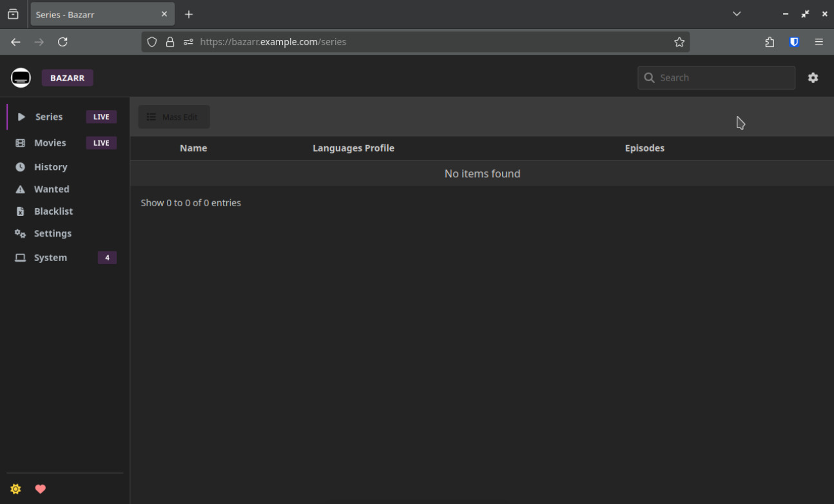
Task: Open a new browser tab
Action: [189, 14]
